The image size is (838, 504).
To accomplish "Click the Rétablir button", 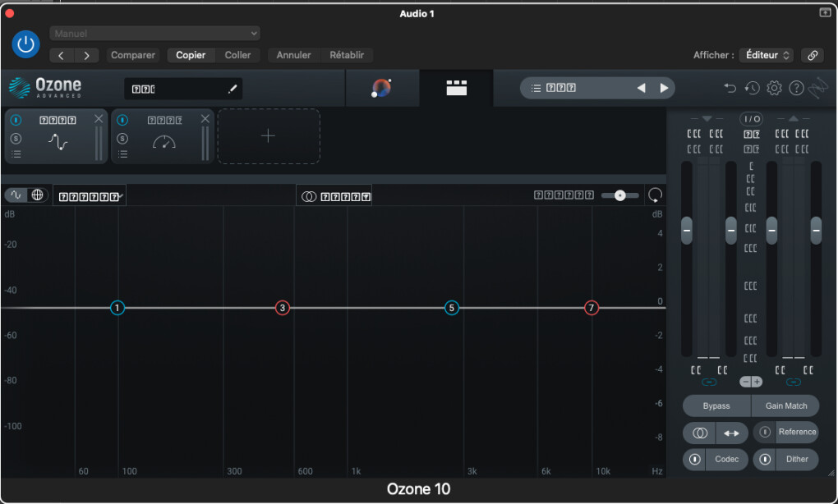I will (x=347, y=55).
